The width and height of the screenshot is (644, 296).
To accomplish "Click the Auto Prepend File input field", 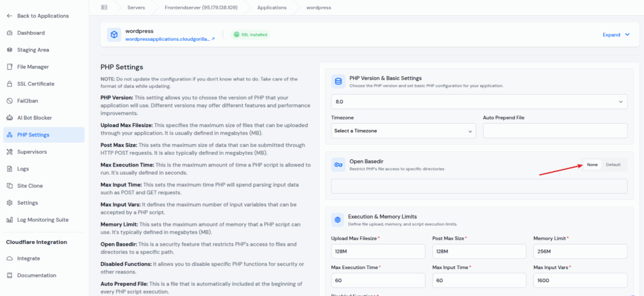I will tap(555, 131).
